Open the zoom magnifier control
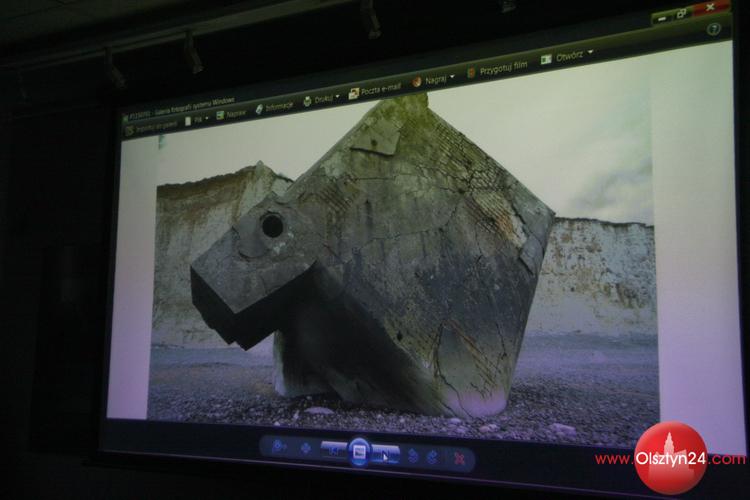This screenshot has width=750, height=500. click(x=279, y=448)
